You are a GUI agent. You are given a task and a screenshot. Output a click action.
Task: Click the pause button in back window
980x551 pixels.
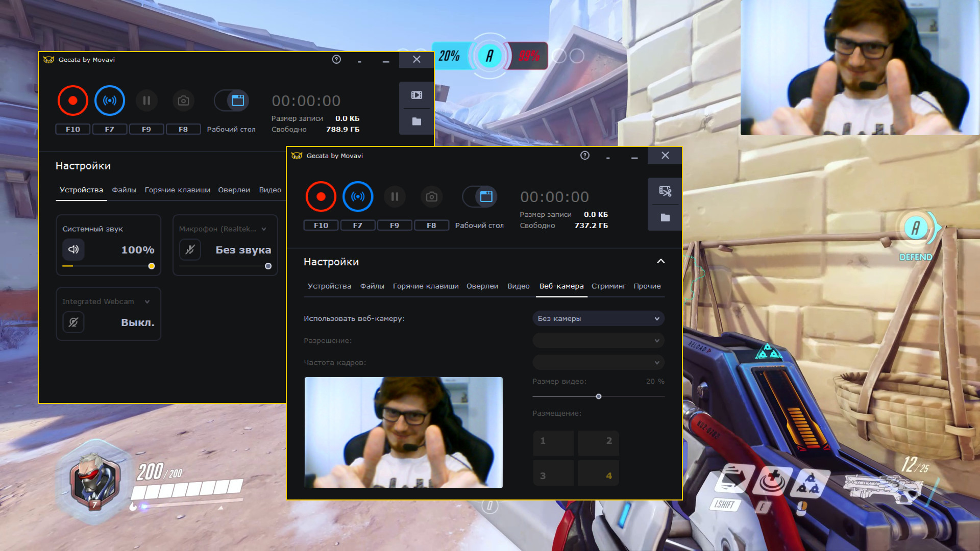click(146, 101)
